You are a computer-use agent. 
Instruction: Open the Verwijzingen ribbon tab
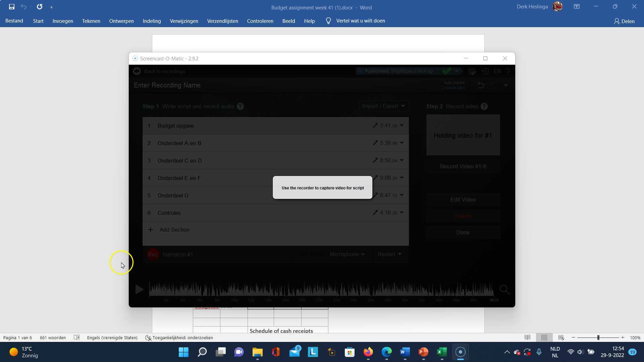184,21
